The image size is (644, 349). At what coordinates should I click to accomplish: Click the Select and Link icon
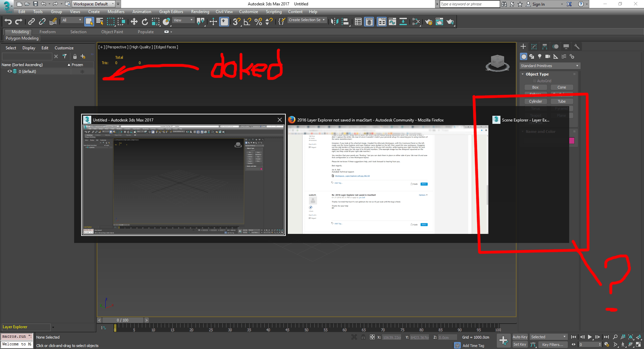[32, 22]
